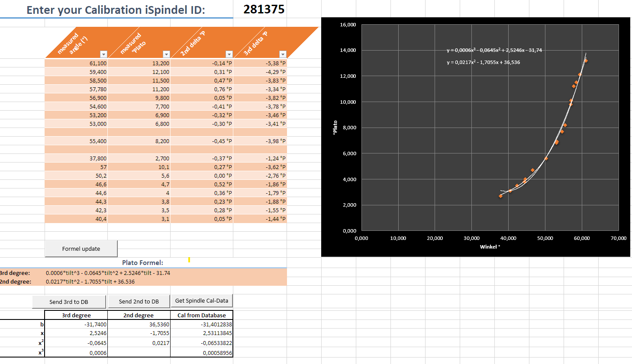This screenshot has height=364, width=632.
Task: Click the cubic trendline equation label in chart
Action: [x=494, y=50]
